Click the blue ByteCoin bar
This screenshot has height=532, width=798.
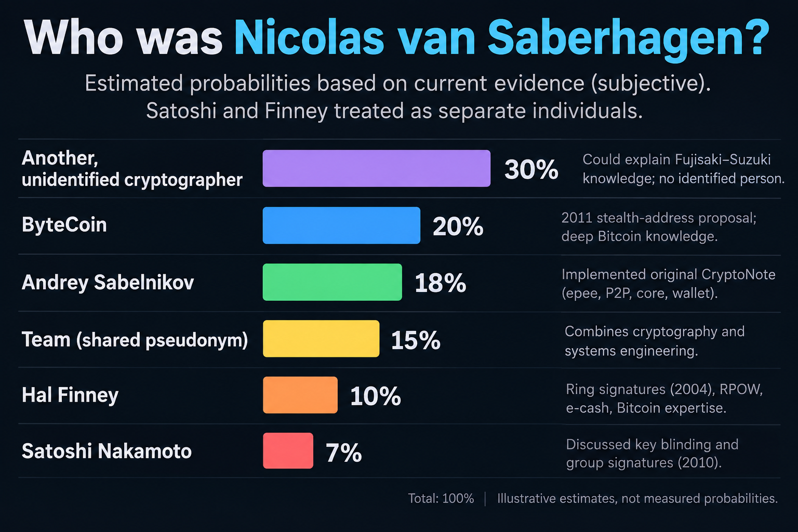[341, 225]
